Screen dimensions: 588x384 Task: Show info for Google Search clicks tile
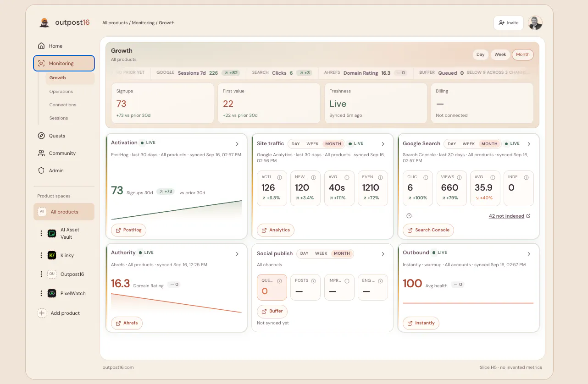(x=426, y=177)
